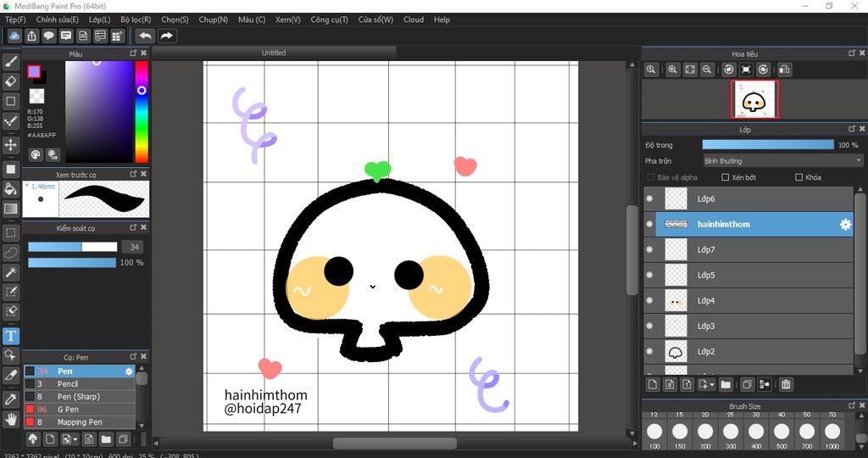The height and width of the screenshot is (458, 868).
Task: Click the Redo arrow in top toolbar
Action: 166,36
